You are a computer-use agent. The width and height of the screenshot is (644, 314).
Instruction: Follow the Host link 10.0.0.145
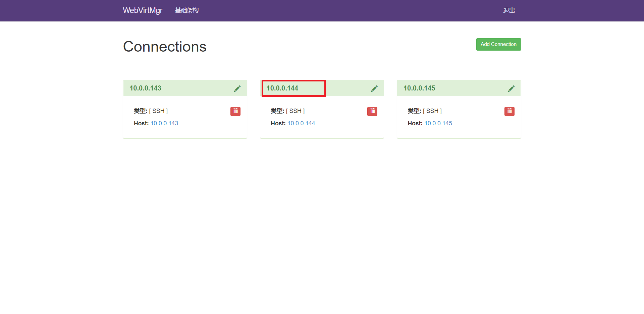438,123
